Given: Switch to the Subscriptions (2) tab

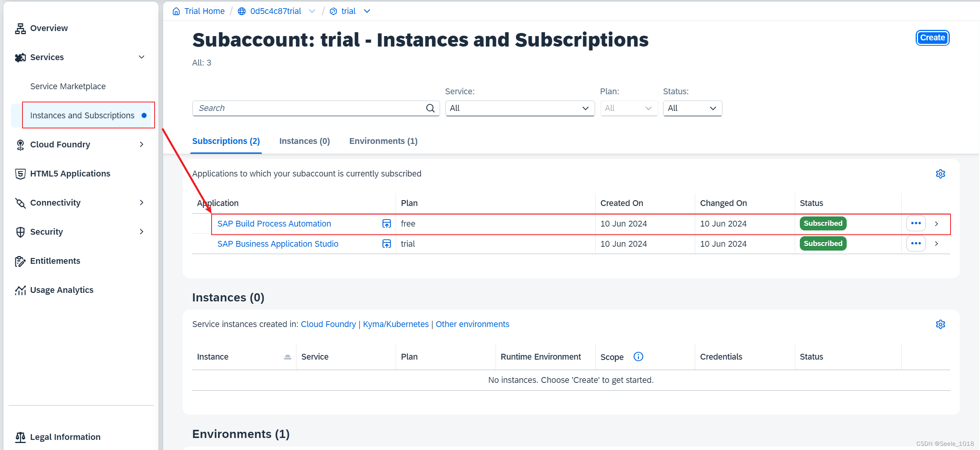Looking at the screenshot, I should coord(226,141).
